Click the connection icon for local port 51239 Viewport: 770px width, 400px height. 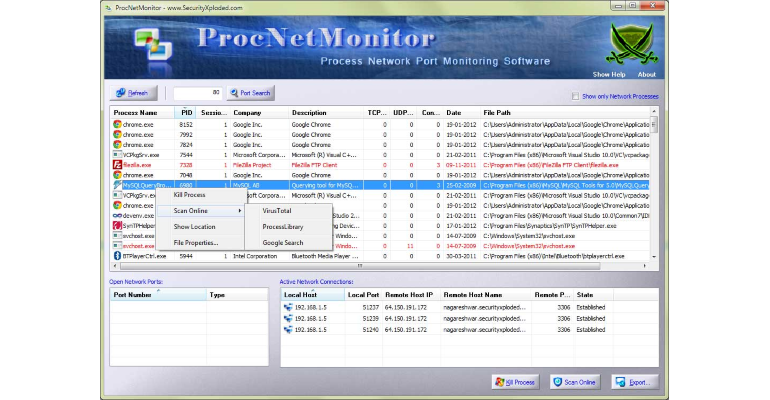point(288,319)
